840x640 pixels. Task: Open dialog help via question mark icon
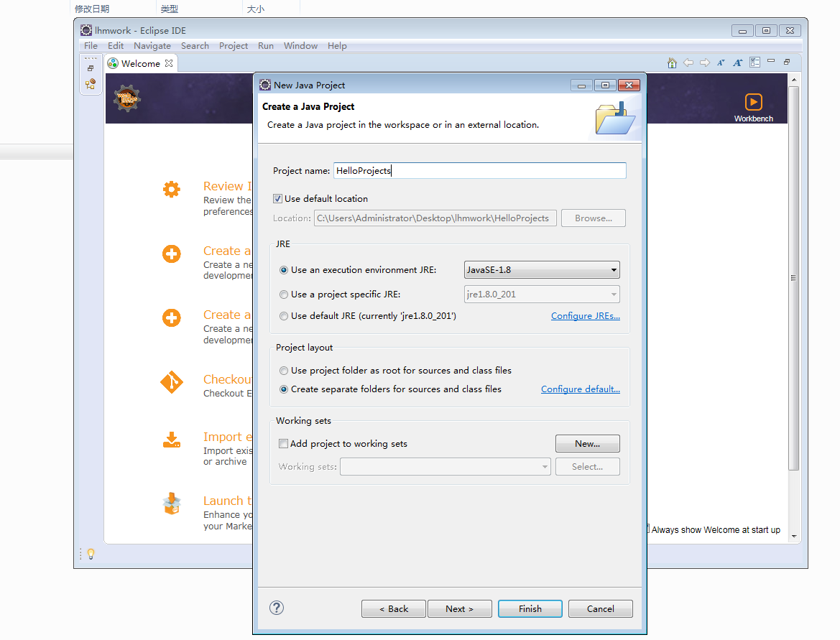pos(277,608)
